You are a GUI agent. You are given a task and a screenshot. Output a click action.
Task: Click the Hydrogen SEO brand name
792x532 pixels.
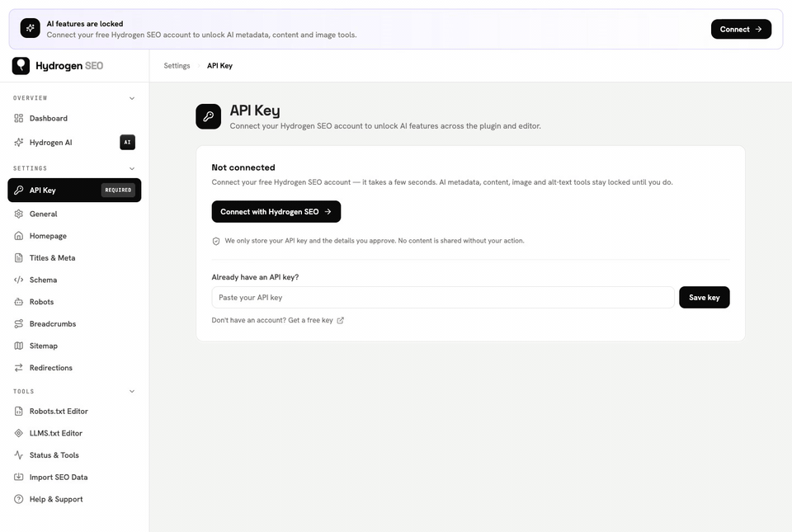[x=69, y=66]
